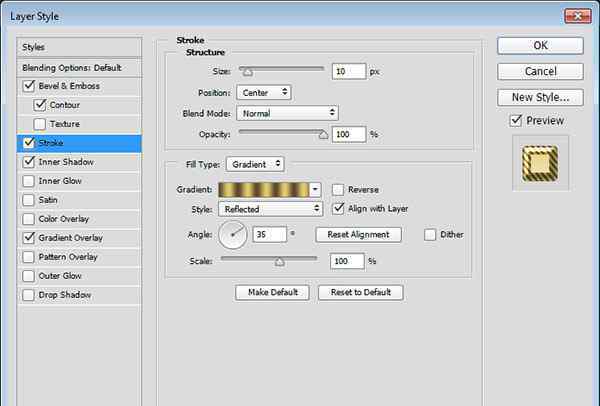Open the gradient Style dropdown
Image resolution: width=600 pixels, height=406 pixels.
click(271, 209)
